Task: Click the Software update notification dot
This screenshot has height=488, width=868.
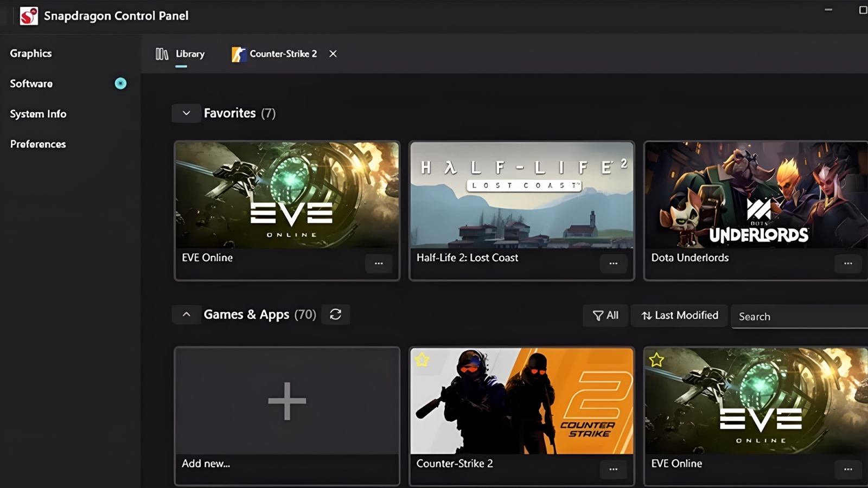Action: pos(120,84)
